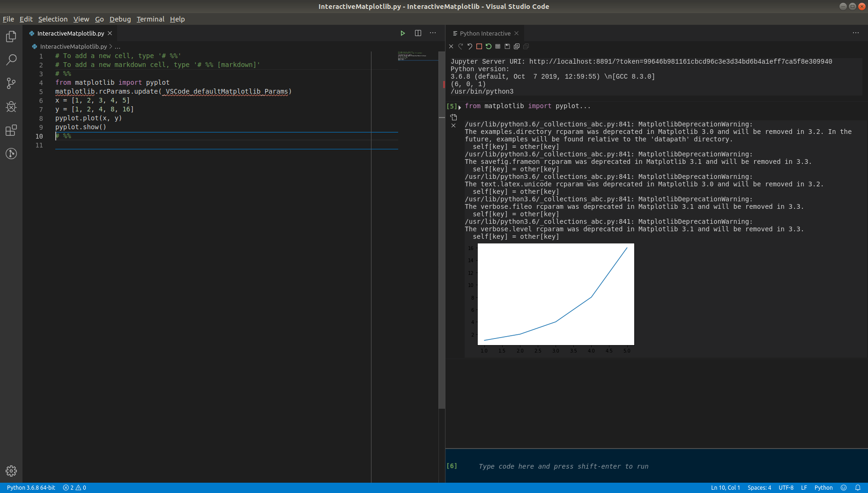Open the Explorer view in activity bar
The width and height of the screenshot is (868, 493).
click(x=11, y=37)
